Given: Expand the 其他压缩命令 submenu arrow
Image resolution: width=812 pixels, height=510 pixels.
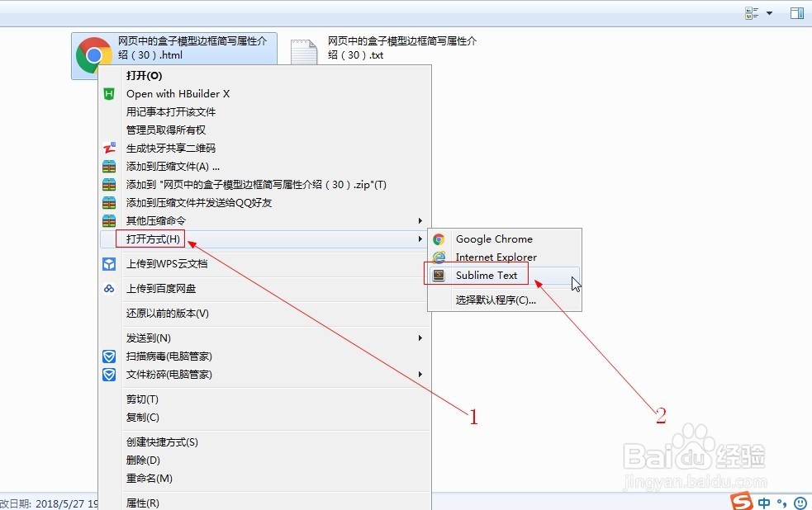Looking at the screenshot, I should [420, 221].
